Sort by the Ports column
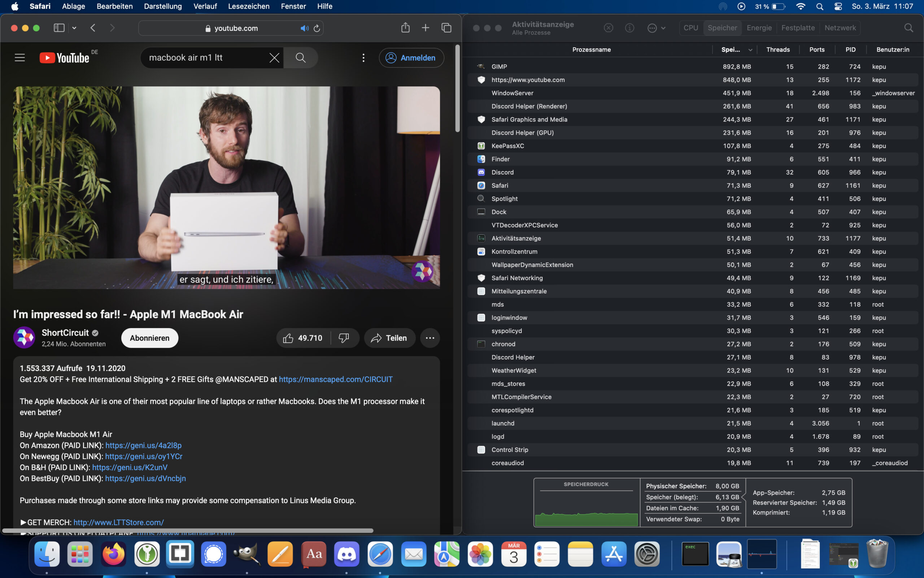The width and height of the screenshot is (924, 578). 817,50
